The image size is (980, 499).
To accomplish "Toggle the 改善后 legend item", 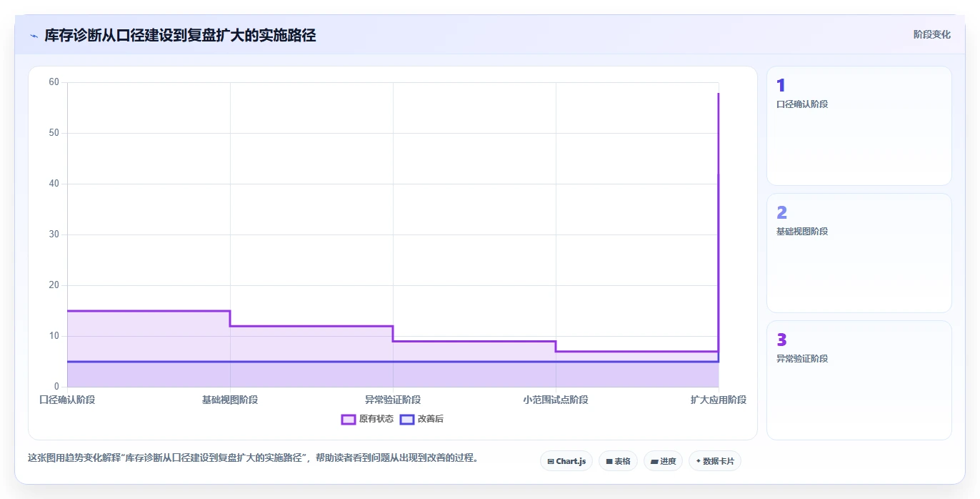I will pyautogui.click(x=421, y=419).
